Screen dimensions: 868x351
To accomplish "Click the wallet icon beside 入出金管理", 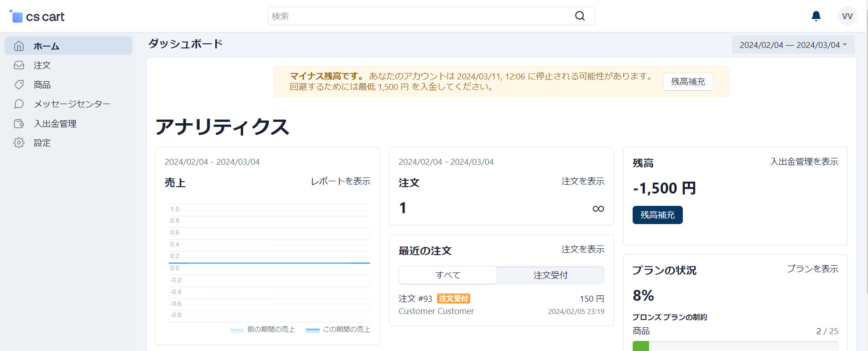I will (19, 124).
